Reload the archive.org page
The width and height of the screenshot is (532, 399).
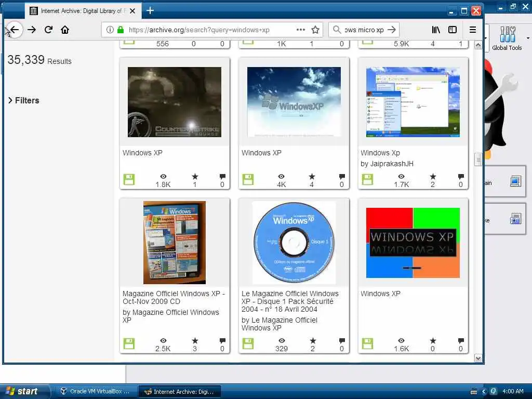48,30
